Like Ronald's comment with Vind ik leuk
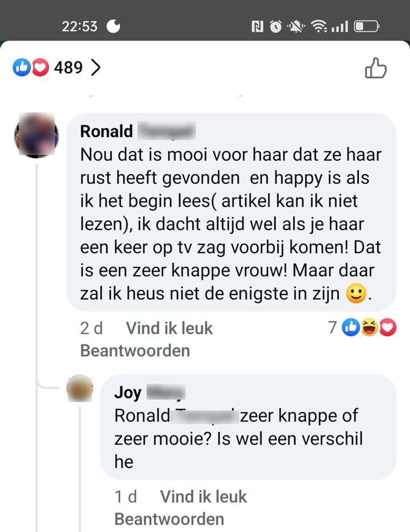 (169, 328)
